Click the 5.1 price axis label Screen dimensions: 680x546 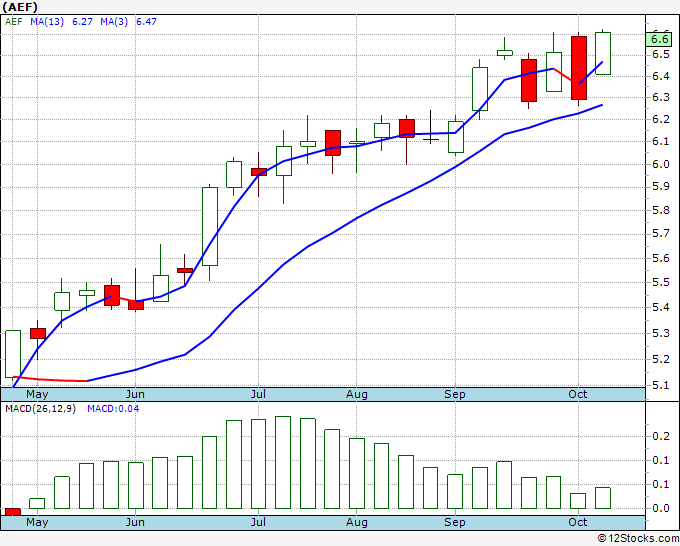click(x=661, y=386)
